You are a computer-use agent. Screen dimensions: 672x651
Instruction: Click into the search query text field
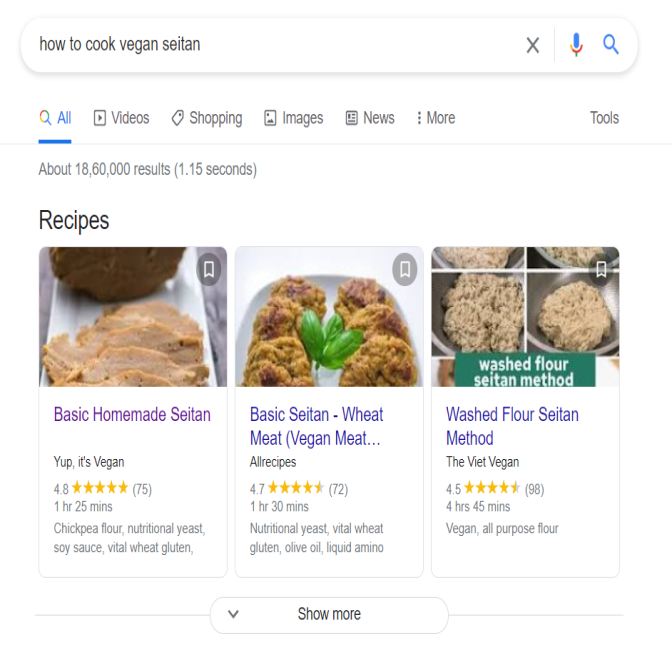(x=274, y=45)
